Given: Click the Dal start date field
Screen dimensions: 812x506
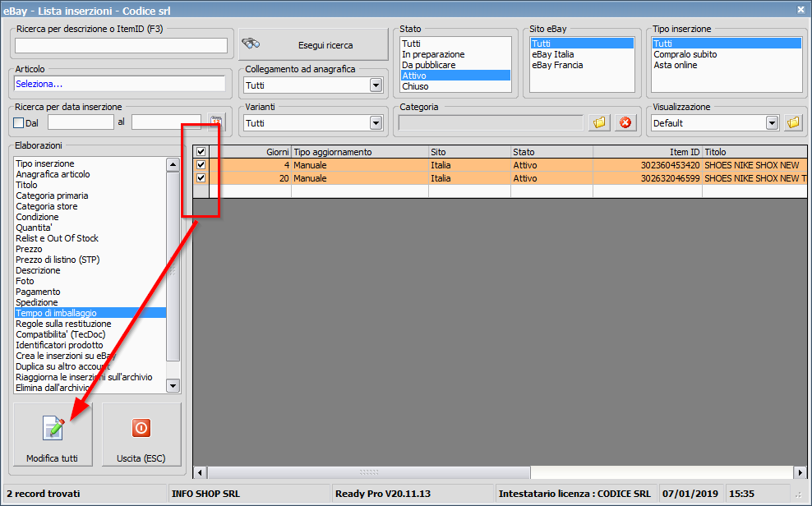Looking at the screenshot, I should click(81, 122).
